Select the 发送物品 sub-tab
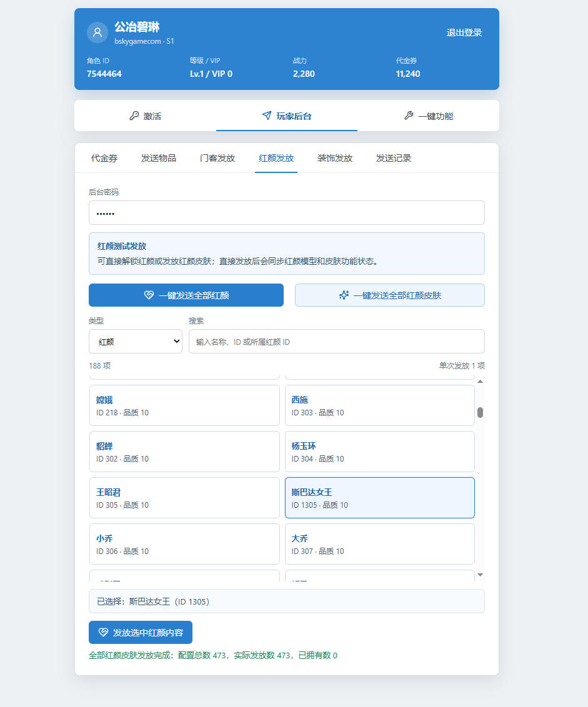588x707 pixels. [158, 158]
